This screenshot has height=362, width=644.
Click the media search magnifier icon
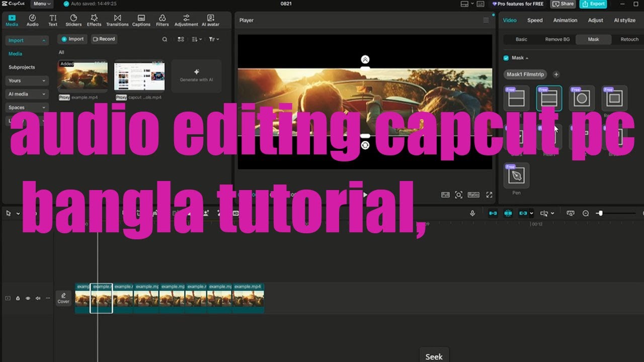click(165, 39)
